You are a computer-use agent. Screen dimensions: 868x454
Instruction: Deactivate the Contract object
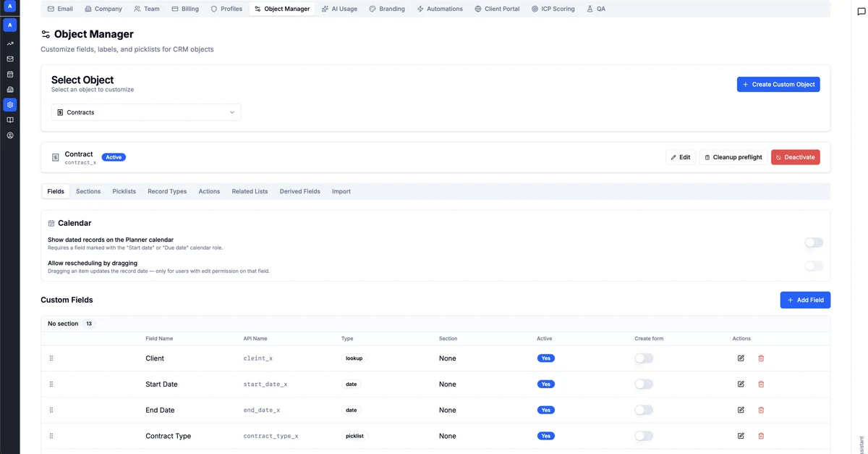(796, 157)
